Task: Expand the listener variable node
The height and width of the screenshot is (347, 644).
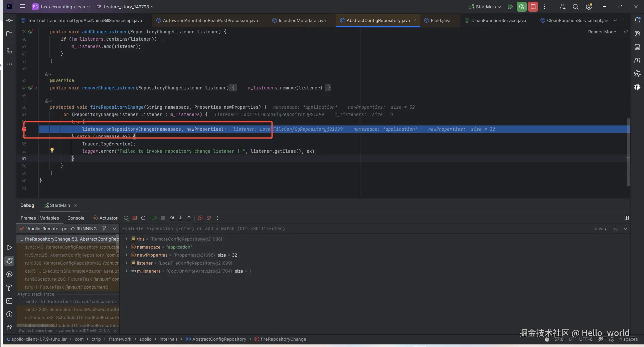Action: tap(126, 263)
